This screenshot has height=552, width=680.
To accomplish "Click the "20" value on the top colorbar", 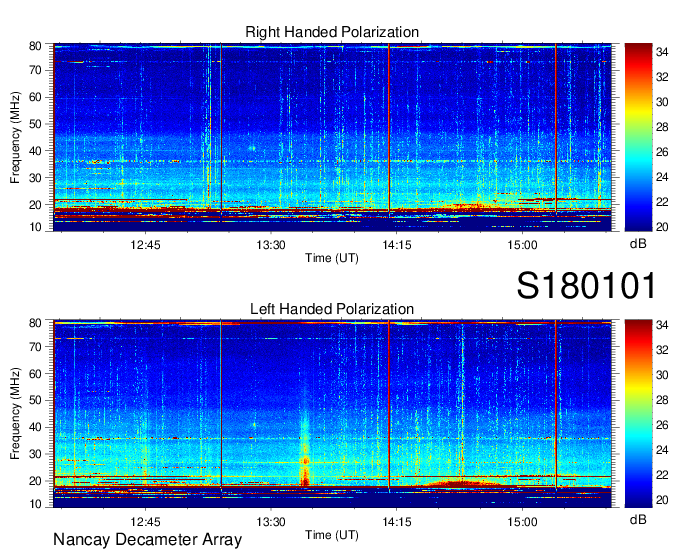I will pyautogui.click(x=662, y=227).
